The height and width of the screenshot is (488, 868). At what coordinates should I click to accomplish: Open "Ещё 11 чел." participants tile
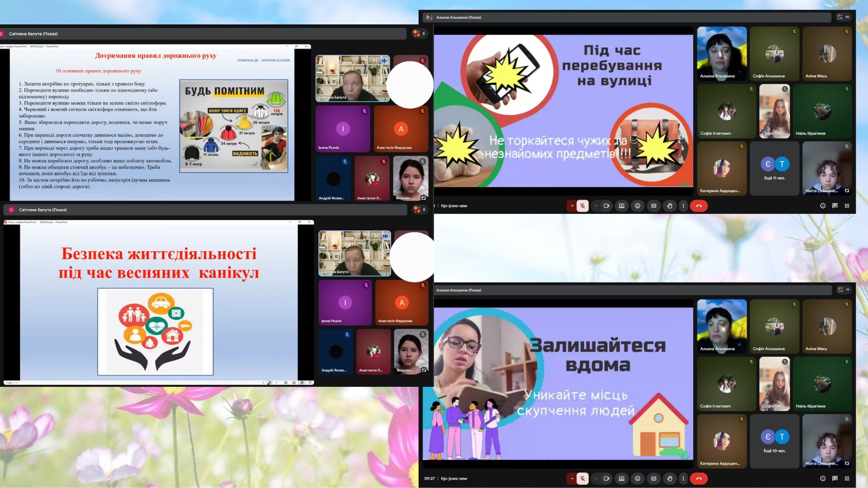pos(774,169)
